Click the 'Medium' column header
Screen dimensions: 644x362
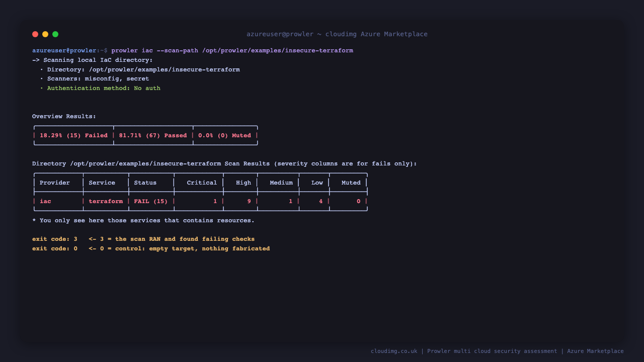pyautogui.click(x=281, y=183)
